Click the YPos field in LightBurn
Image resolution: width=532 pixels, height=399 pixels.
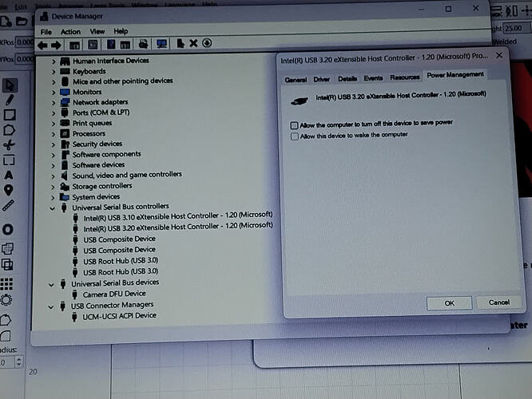coord(25,59)
